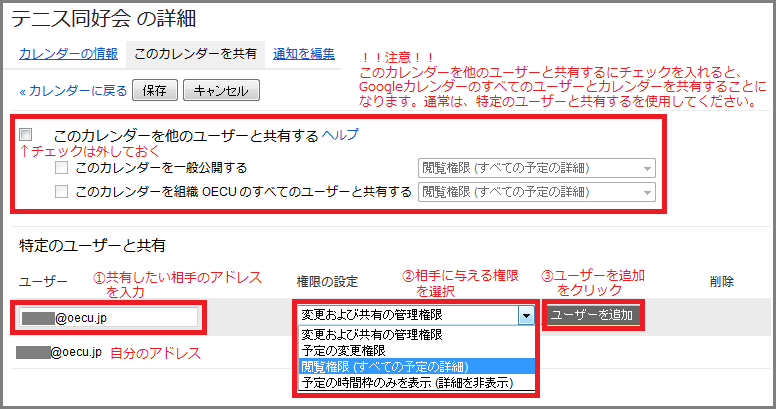Select '変更および共有の管理権限' from the list
776x409 pixels.
tap(372, 335)
